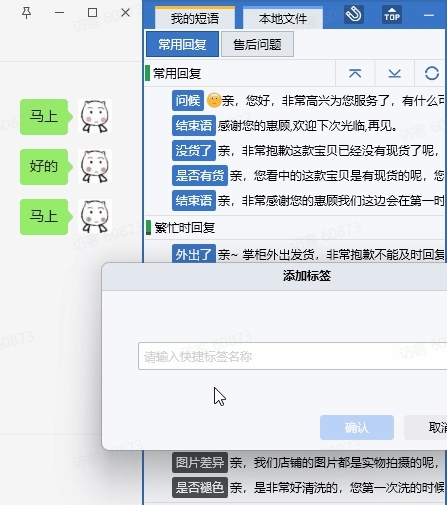Click the smiley emoji in the 问候 row
This screenshot has width=447, height=505.
pyautogui.click(x=214, y=100)
